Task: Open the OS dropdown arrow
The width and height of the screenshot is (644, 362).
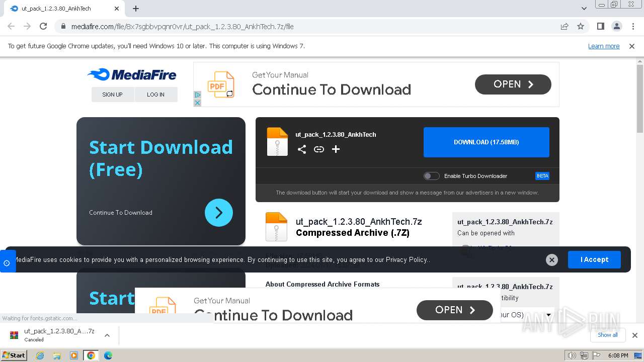Action: pyautogui.click(x=548, y=315)
